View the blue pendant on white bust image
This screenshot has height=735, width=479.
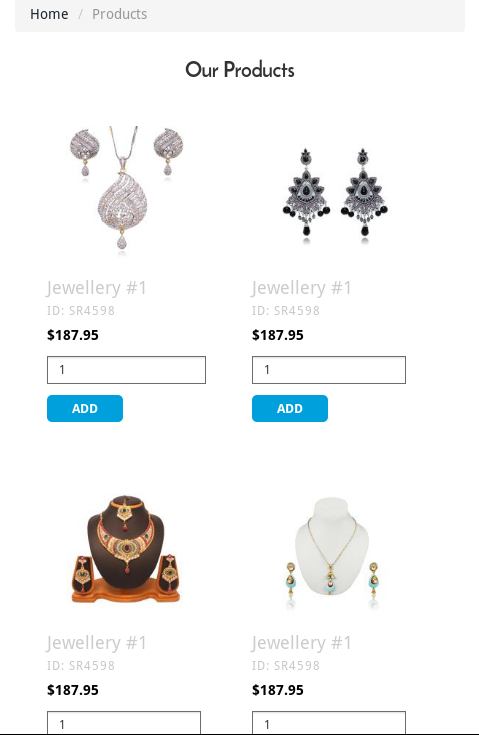(x=331, y=550)
